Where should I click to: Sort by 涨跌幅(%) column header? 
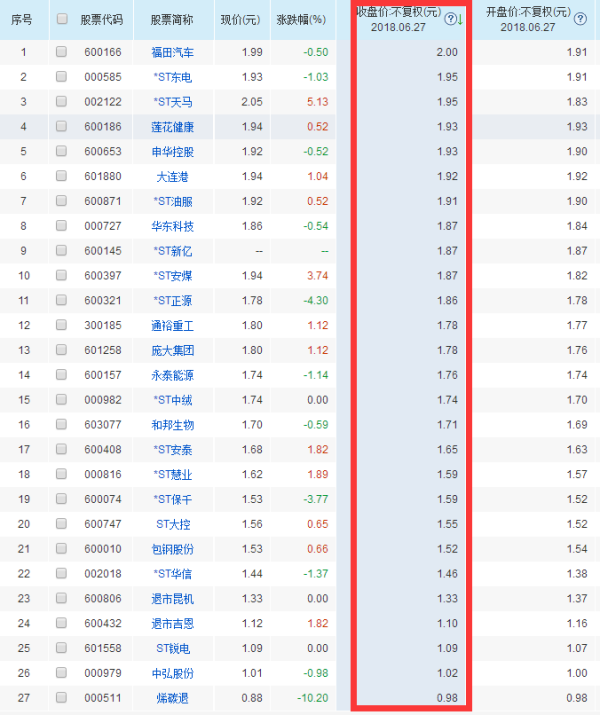[x=301, y=20]
